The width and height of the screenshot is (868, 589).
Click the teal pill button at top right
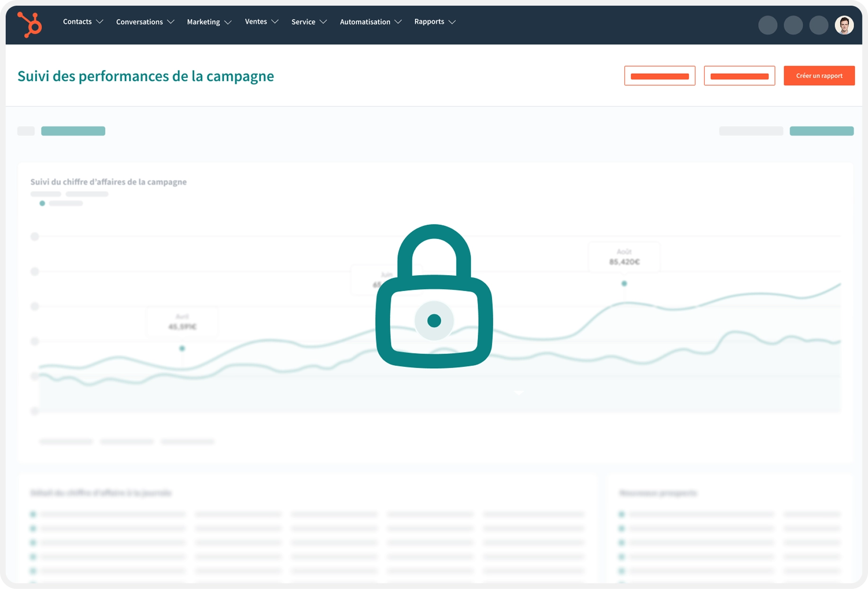[x=821, y=131]
